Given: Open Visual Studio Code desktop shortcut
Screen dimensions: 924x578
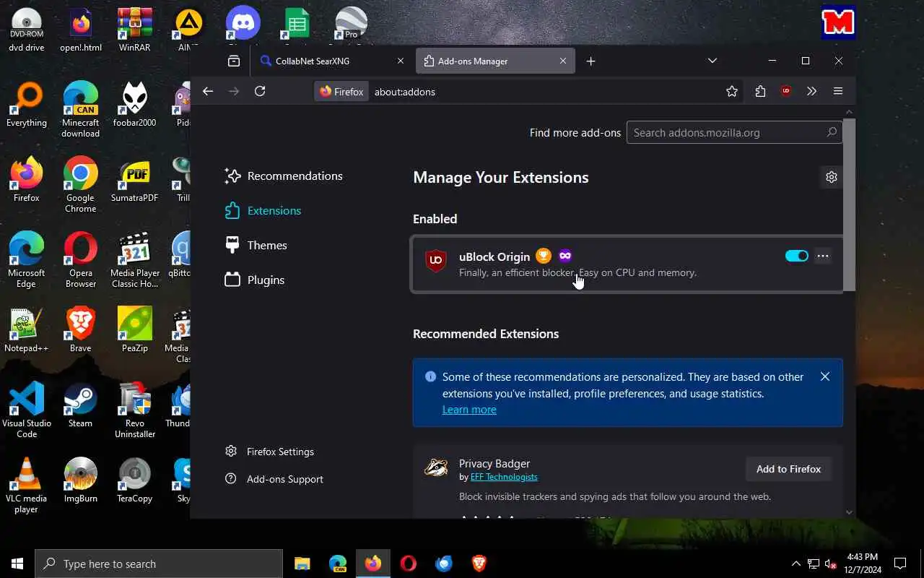Looking at the screenshot, I should [26, 410].
